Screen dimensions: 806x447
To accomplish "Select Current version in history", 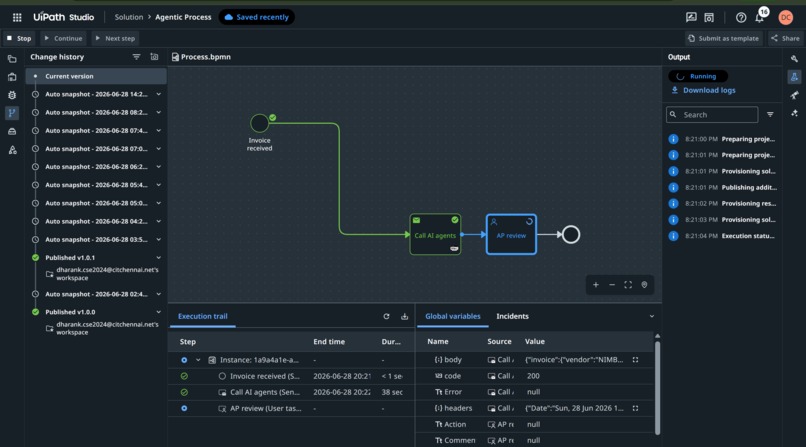I will coord(96,76).
